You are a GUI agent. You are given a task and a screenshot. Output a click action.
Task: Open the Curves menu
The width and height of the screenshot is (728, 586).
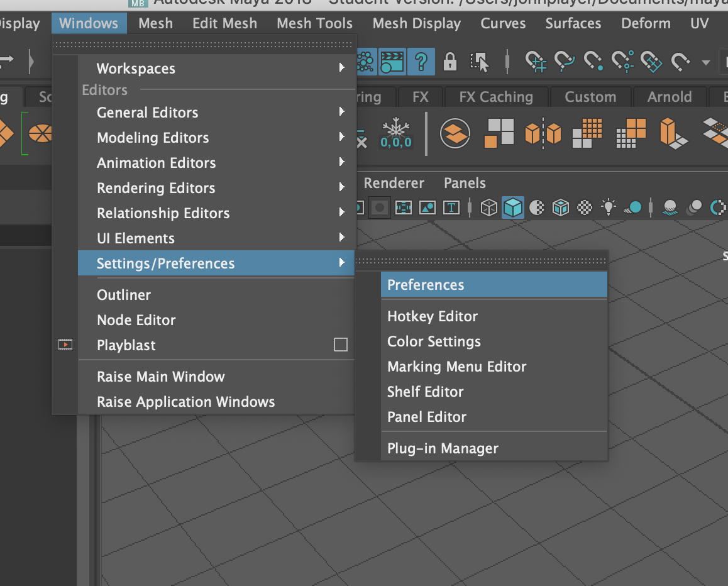click(x=502, y=23)
